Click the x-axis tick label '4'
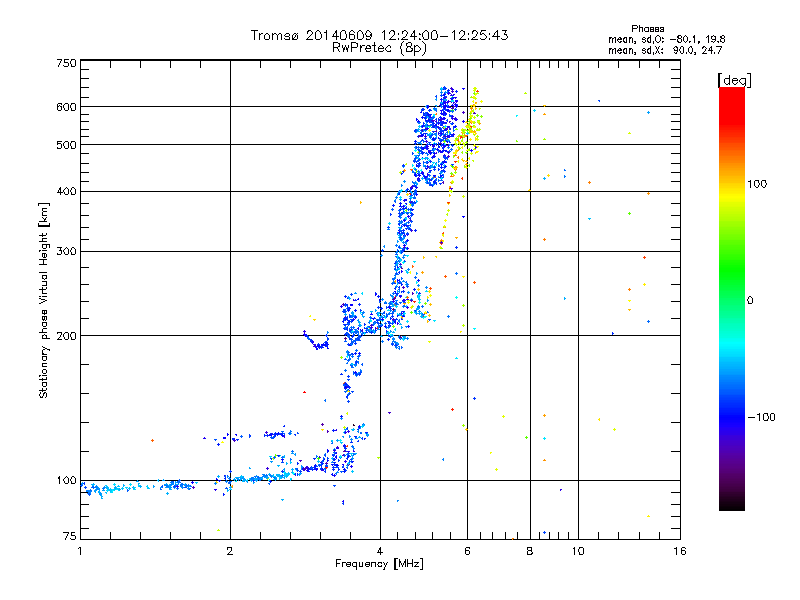 (380, 551)
